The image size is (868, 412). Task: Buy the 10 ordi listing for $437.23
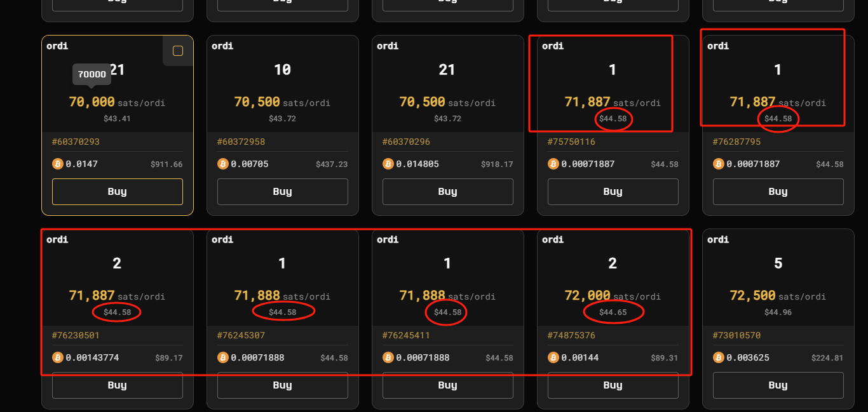point(283,192)
